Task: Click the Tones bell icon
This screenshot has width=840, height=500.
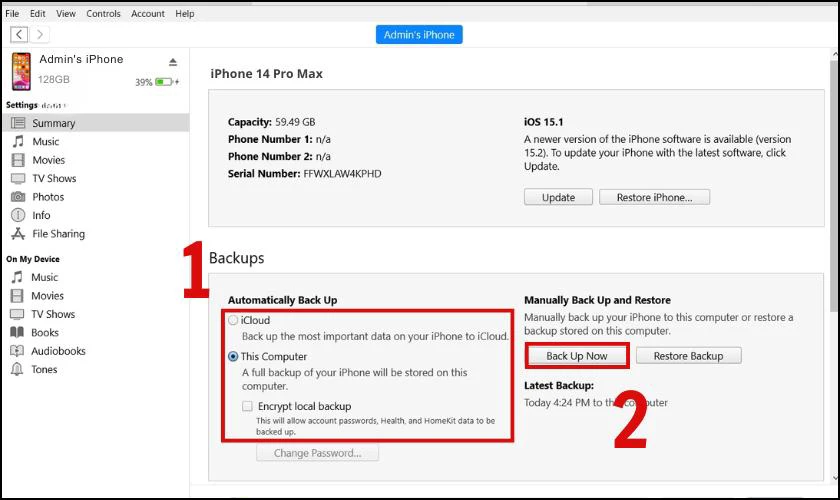Action: (18, 369)
